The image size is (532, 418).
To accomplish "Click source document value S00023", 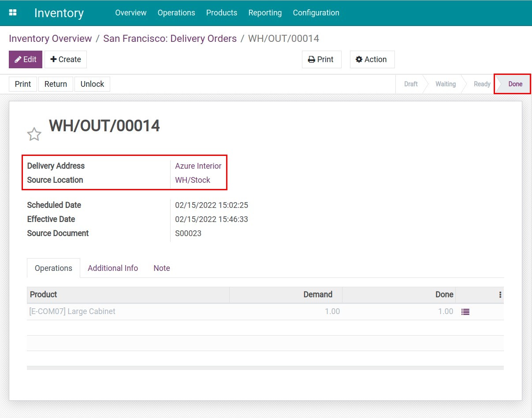I will tap(188, 233).
